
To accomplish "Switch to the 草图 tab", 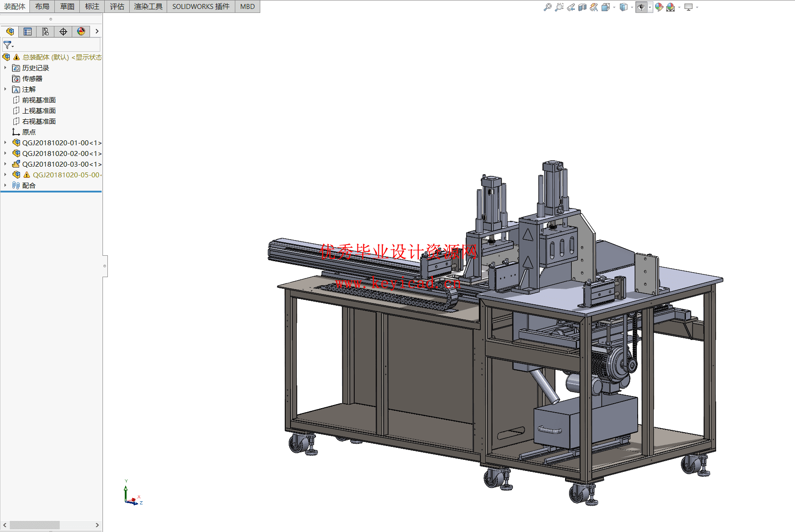I will [x=67, y=6].
